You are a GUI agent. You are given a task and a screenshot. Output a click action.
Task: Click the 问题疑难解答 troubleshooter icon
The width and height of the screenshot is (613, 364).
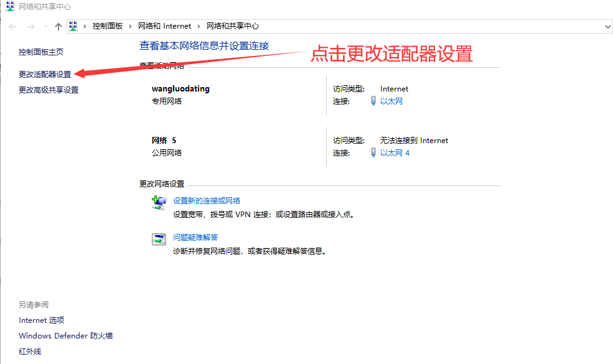tap(159, 239)
